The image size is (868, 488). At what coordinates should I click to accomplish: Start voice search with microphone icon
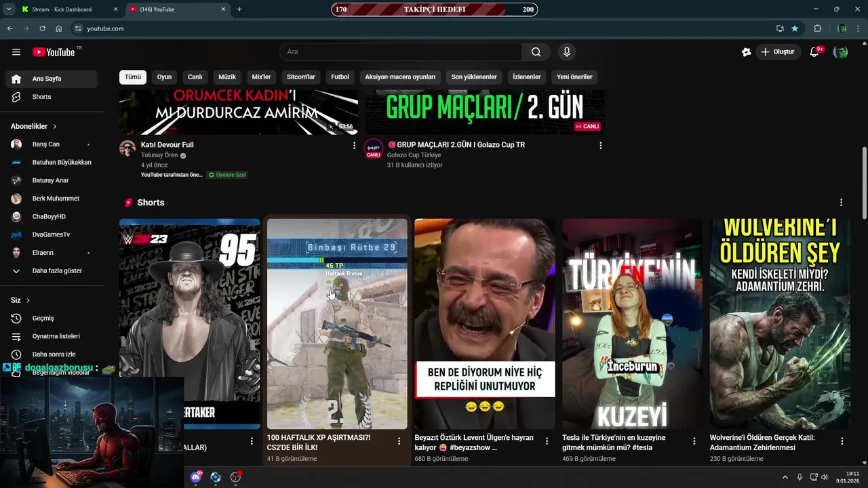point(567,52)
